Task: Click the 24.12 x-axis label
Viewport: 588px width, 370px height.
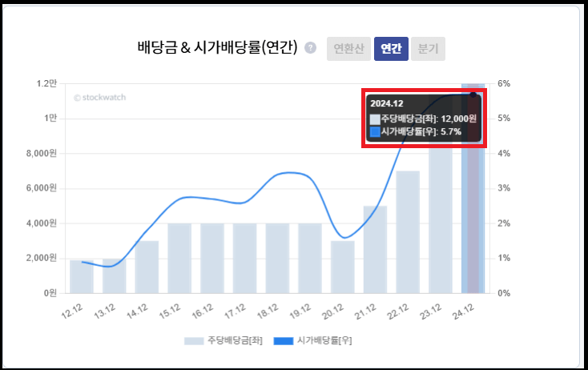Action: coord(464,312)
